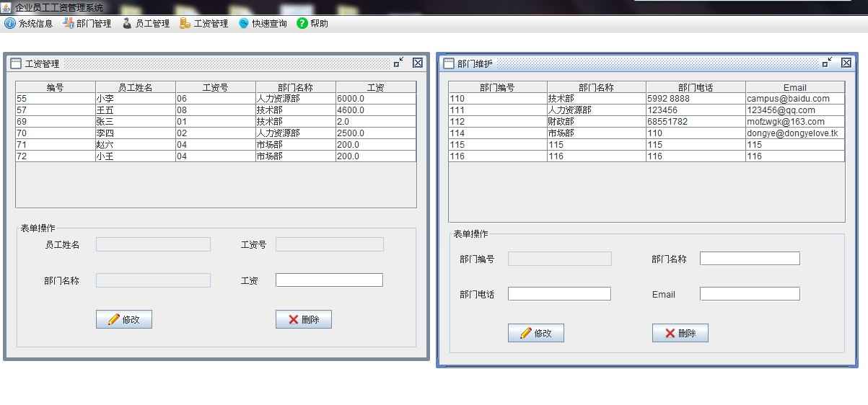Image resolution: width=868 pixels, height=405 pixels.
Task: Select the row for employee 张三
Action: click(x=216, y=122)
